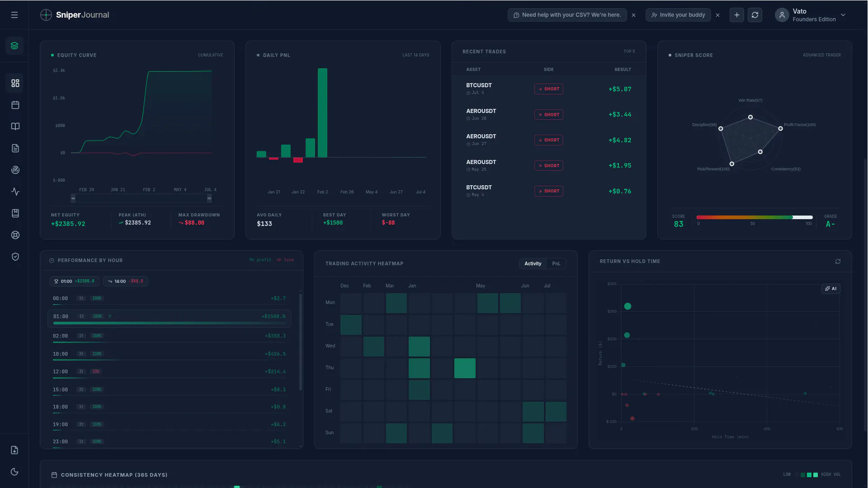
Task: Click the top bar refresh button
Action: pyautogui.click(x=755, y=15)
